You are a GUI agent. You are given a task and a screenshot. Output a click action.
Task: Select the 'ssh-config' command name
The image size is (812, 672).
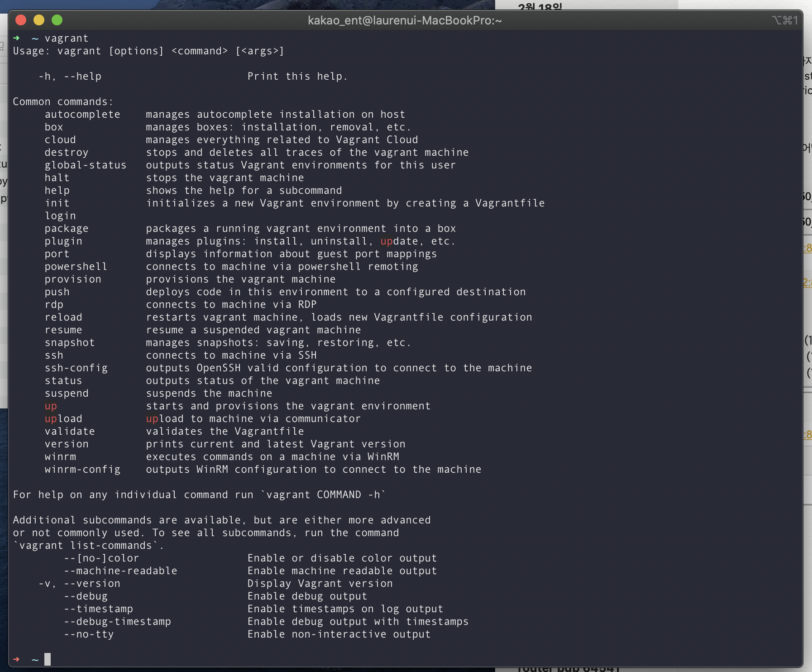[76, 368]
